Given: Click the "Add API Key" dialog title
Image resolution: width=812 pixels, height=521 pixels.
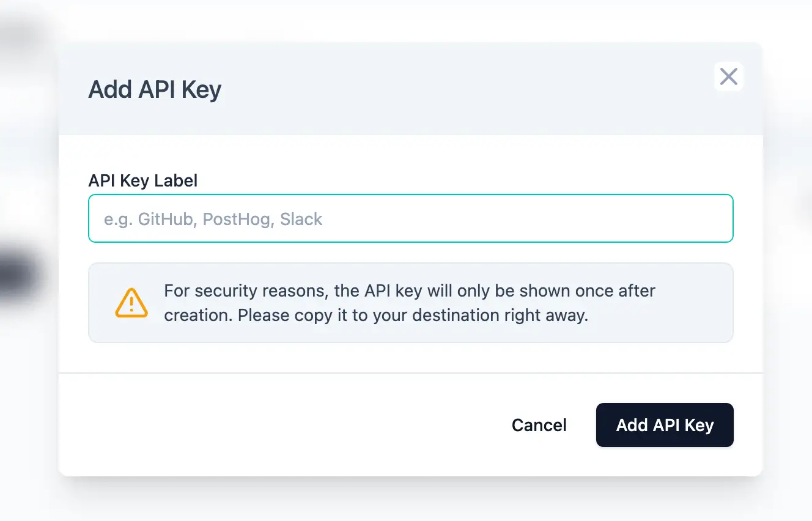Looking at the screenshot, I should 155,89.
